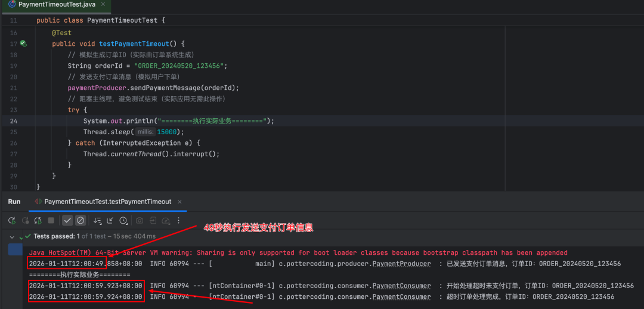This screenshot has height=309, width=644.
Task: Click the "ORDER_20240520_123456" string in code
Action: pyautogui.click(x=179, y=66)
